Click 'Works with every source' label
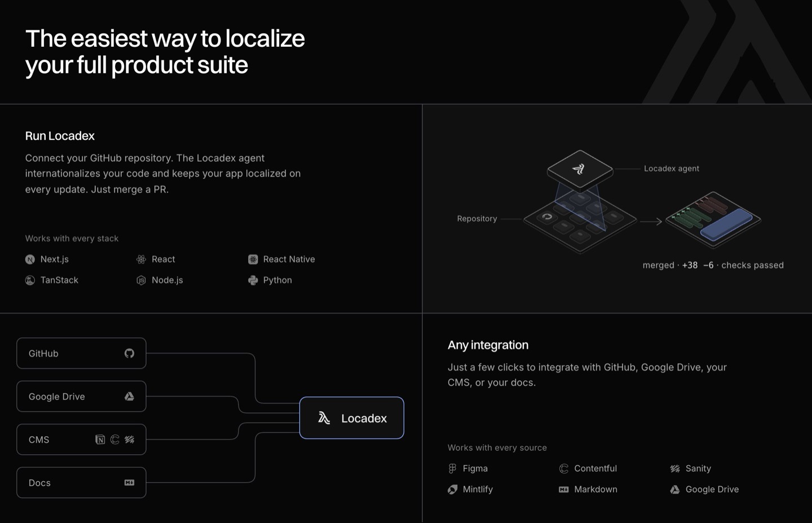This screenshot has width=812, height=523. [x=497, y=448]
